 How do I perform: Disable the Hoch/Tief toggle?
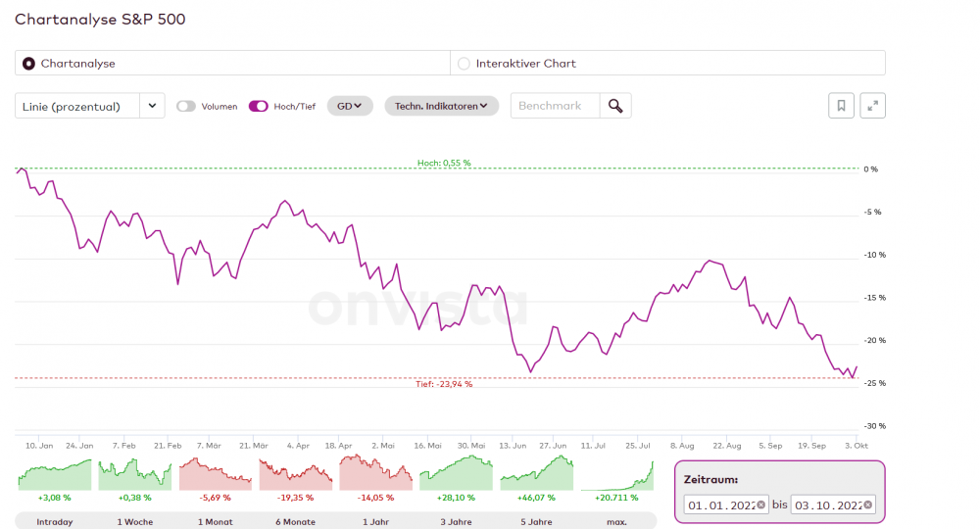click(x=259, y=106)
